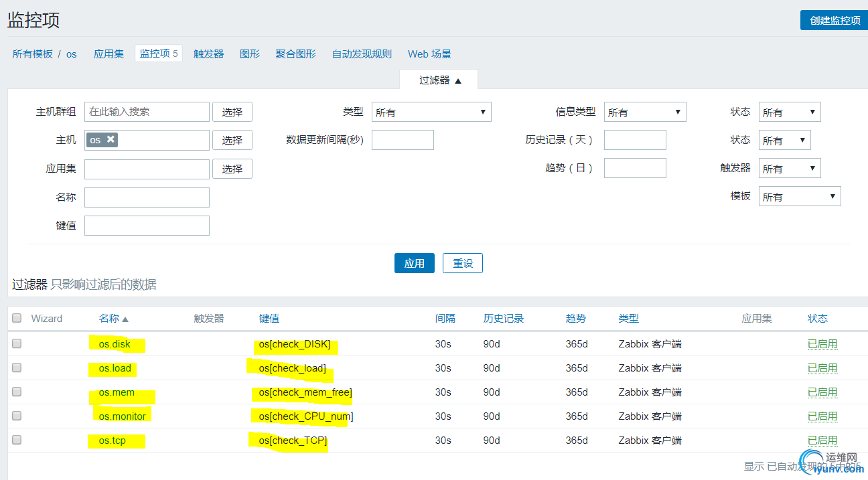This screenshot has width=868, height=480.
Task: Sort by 类型 column header
Action: 629,319
